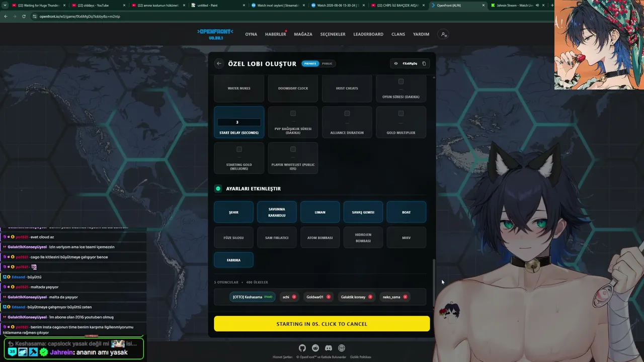Open the globe wiki footer icon
The width and height of the screenshot is (644, 362).
342,348
